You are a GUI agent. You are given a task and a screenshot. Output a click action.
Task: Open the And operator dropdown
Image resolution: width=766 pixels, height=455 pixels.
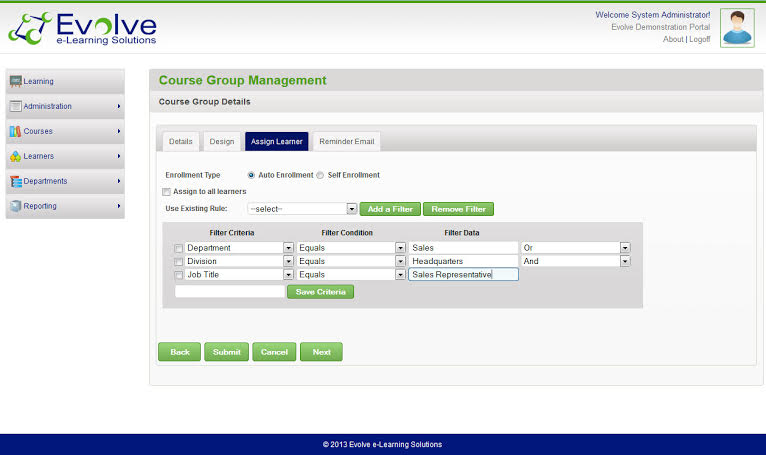point(575,261)
